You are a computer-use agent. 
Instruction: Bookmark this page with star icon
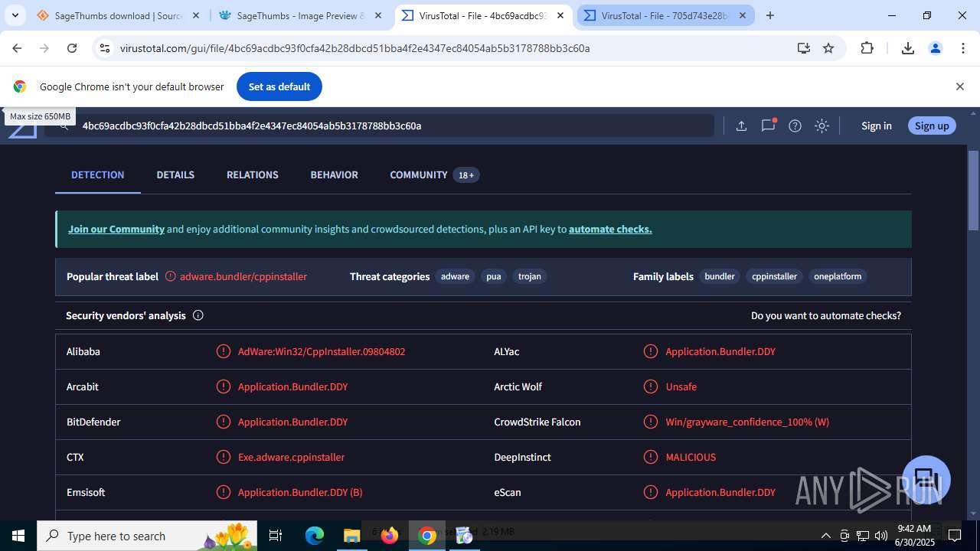tap(828, 48)
